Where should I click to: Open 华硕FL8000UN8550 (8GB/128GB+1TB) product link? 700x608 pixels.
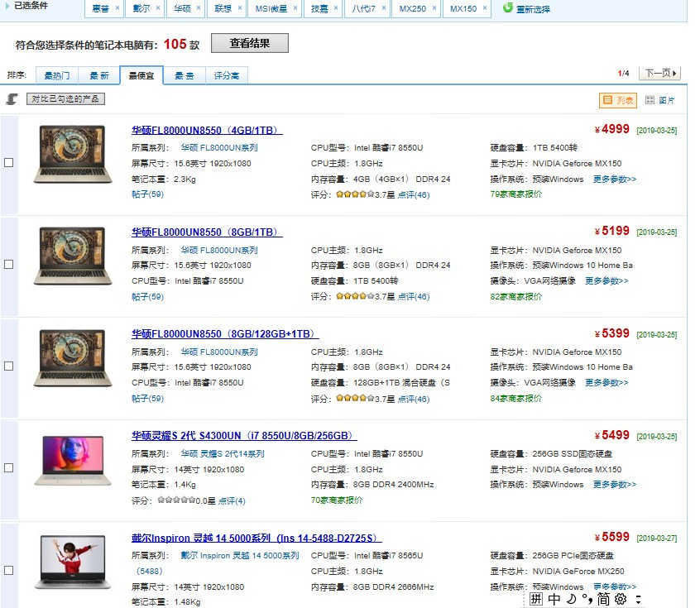(x=225, y=333)
